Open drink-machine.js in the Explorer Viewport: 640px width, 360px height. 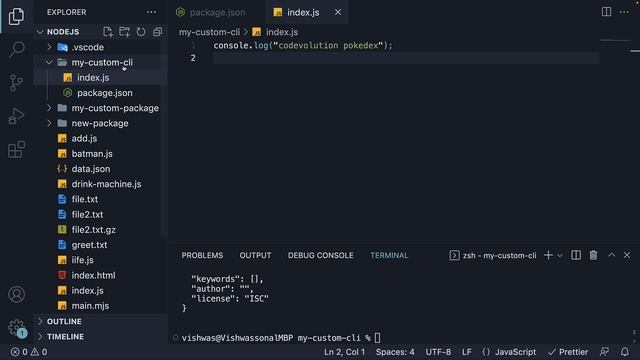[x=100, y=184]
